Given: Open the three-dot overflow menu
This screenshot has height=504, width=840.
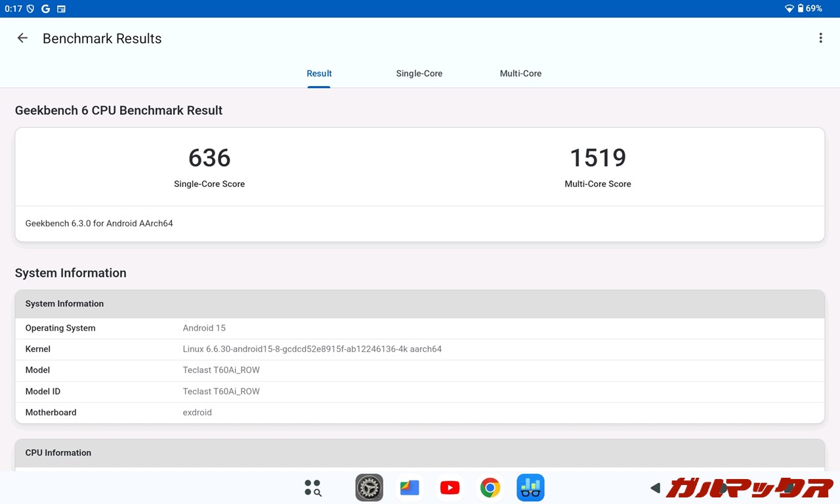Looking at the screenshot, I should 820,37.
